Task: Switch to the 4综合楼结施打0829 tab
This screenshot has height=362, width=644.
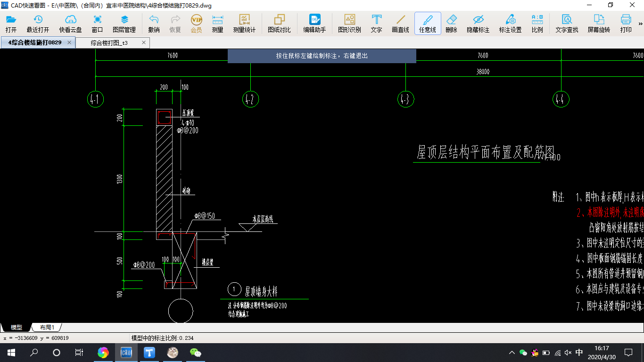Action: (35, 42)
